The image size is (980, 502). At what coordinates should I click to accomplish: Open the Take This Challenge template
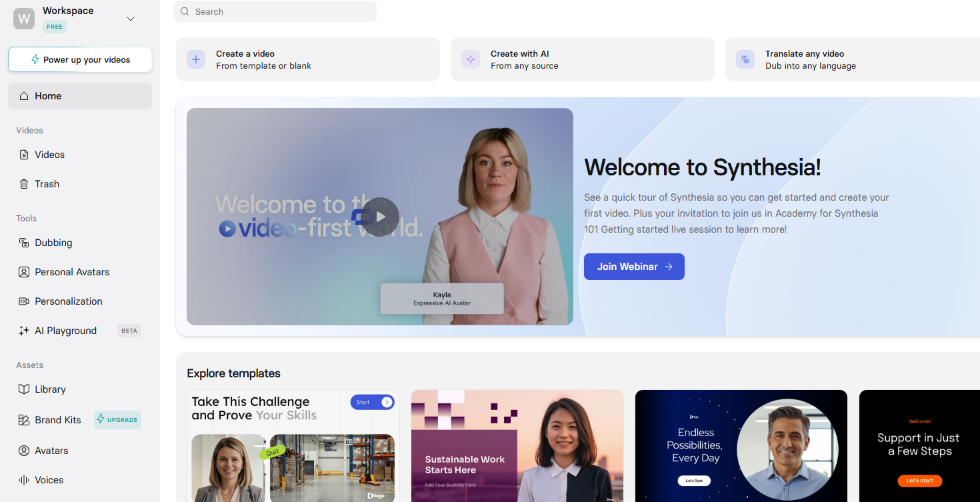click(x=293, y=446)
